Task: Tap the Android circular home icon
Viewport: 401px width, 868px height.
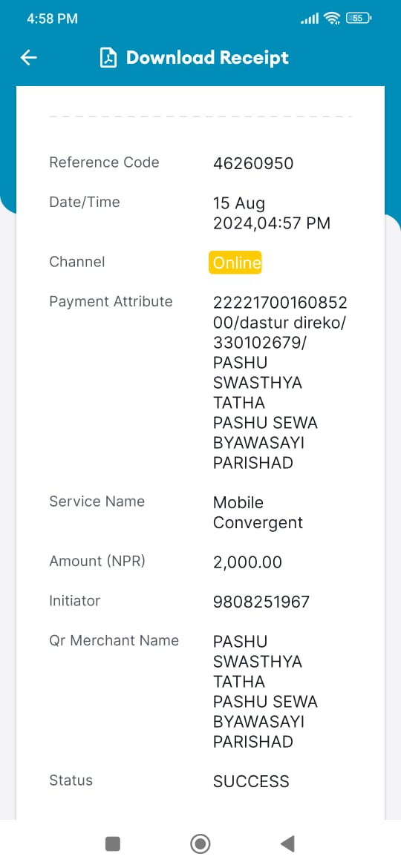Action: 200,844
